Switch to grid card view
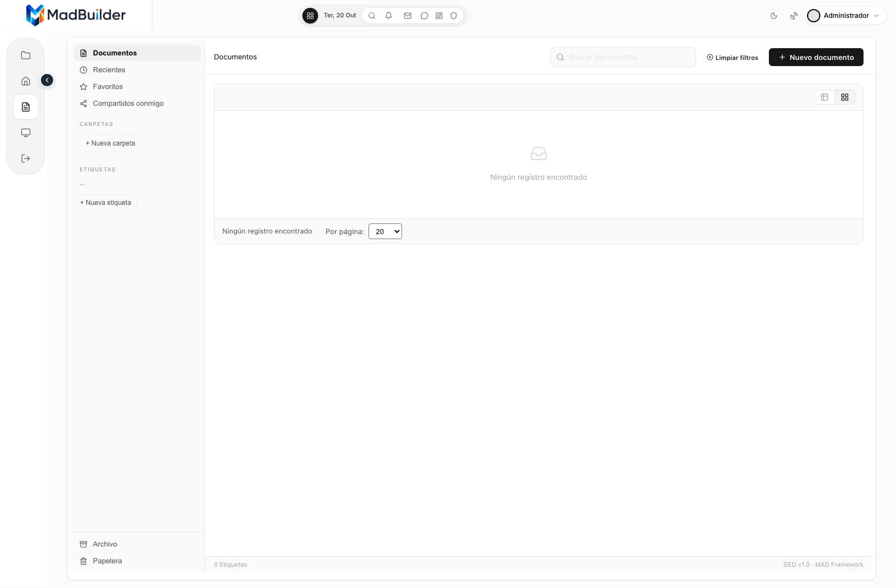Screen dimensions: 896x588 [x=844, y=97]
